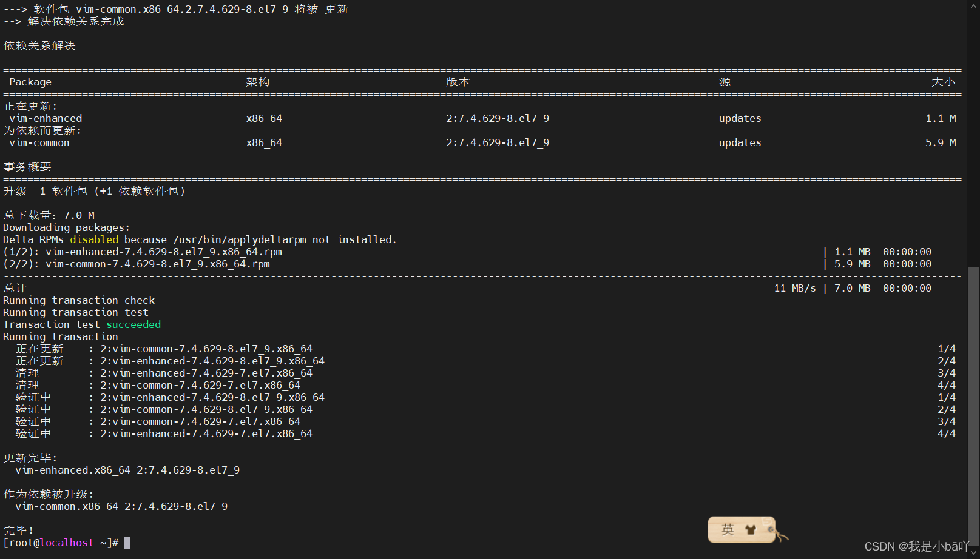This screenshot has height=559, width=980.
Task: Click the '架构' column header
Action: pyautogui.click(x=258, y=82)
